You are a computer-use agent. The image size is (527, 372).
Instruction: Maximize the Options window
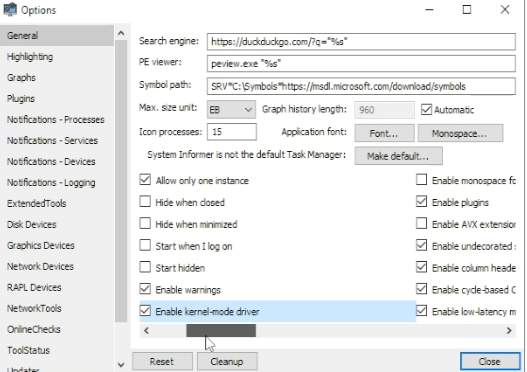coord(467,9)
